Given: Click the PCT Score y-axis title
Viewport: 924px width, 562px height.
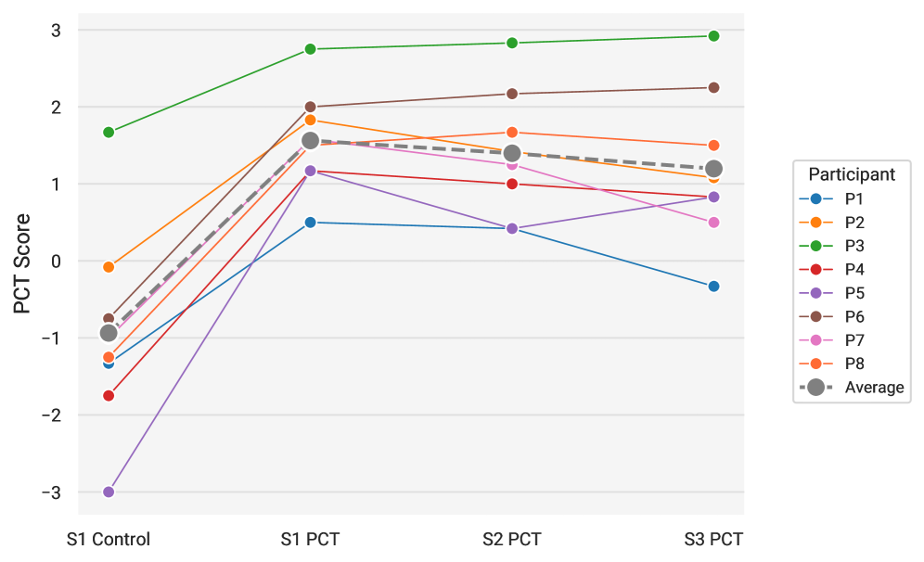Looking at the screenshot, I should click(22, 263).
